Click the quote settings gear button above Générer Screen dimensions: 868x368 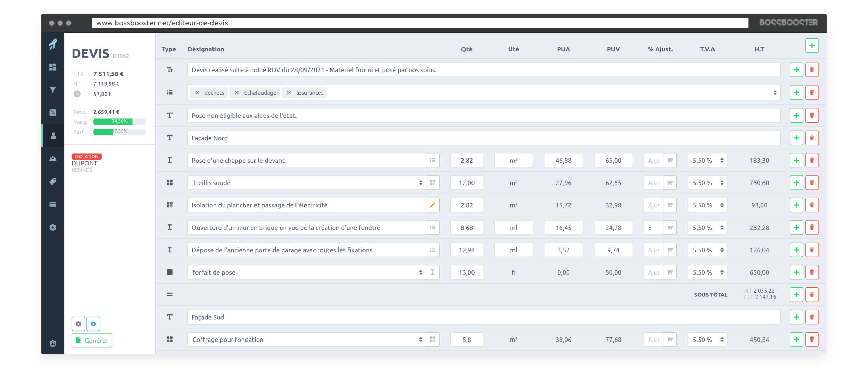coord(78,324)
